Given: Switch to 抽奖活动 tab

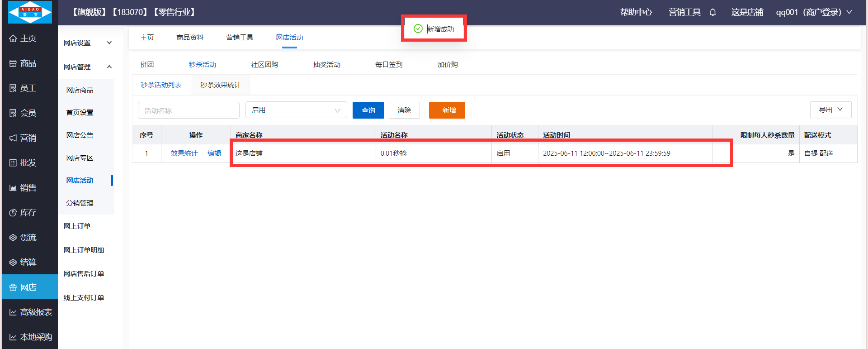Looking at the screenshot, I should [x=326, y=65].
